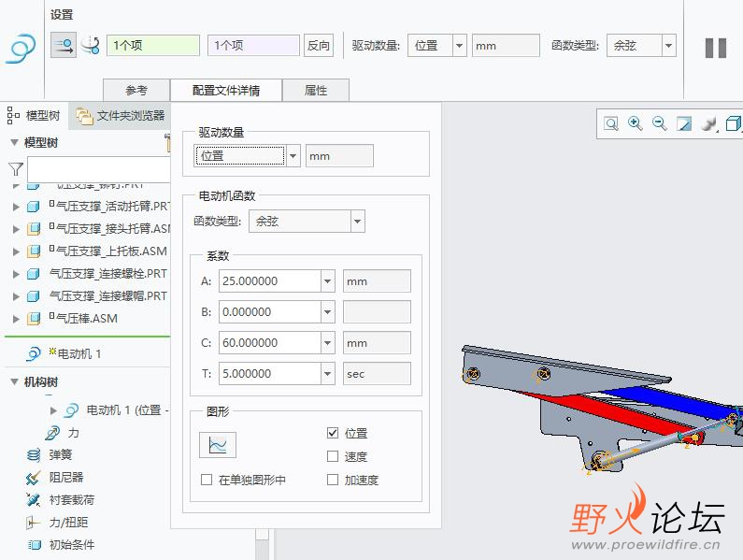The width and height of the screenshot is (743, 560).
Task: Open the rendering options icon
Action: coord(708,123)
